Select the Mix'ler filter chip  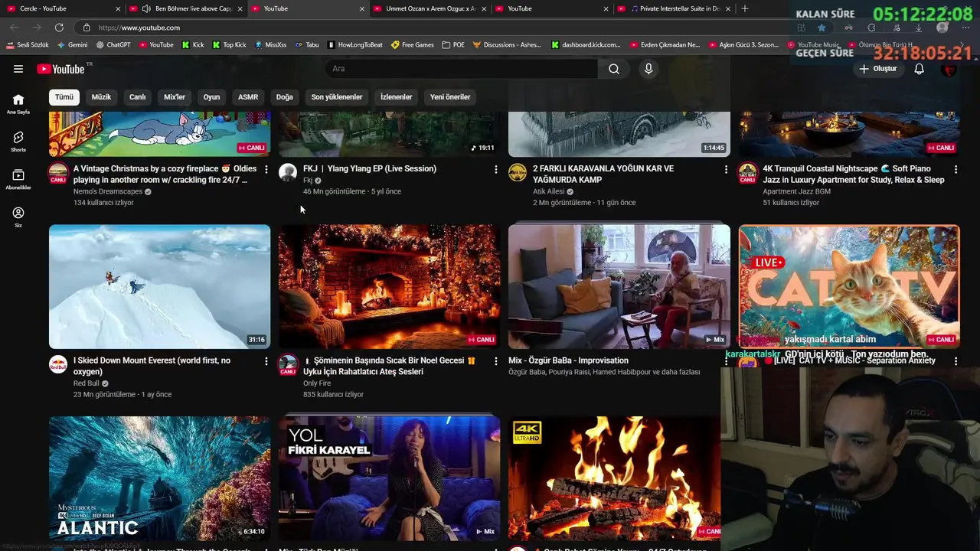(x=175, y=97)
